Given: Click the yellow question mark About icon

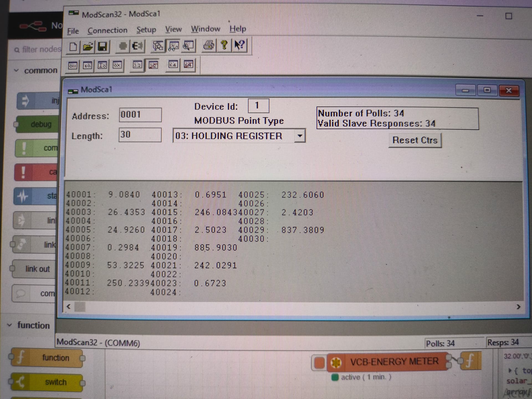Looking at the screenshot, I should 224,45.
